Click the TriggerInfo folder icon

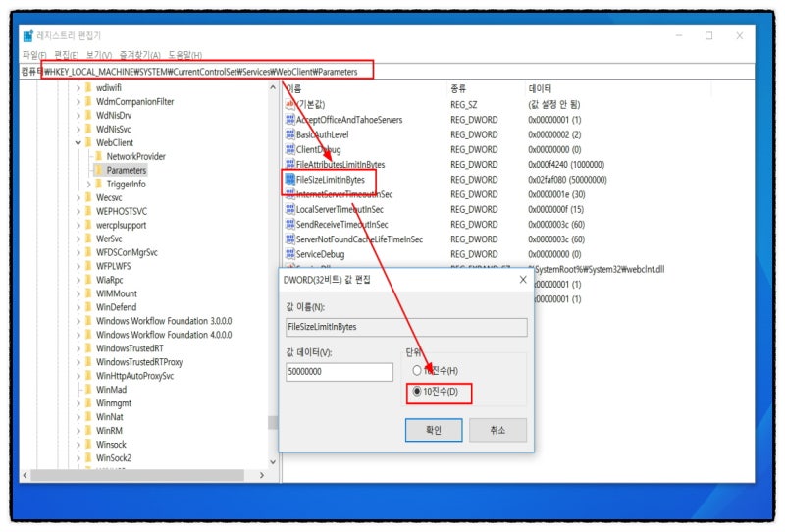(x=99, y=184)
